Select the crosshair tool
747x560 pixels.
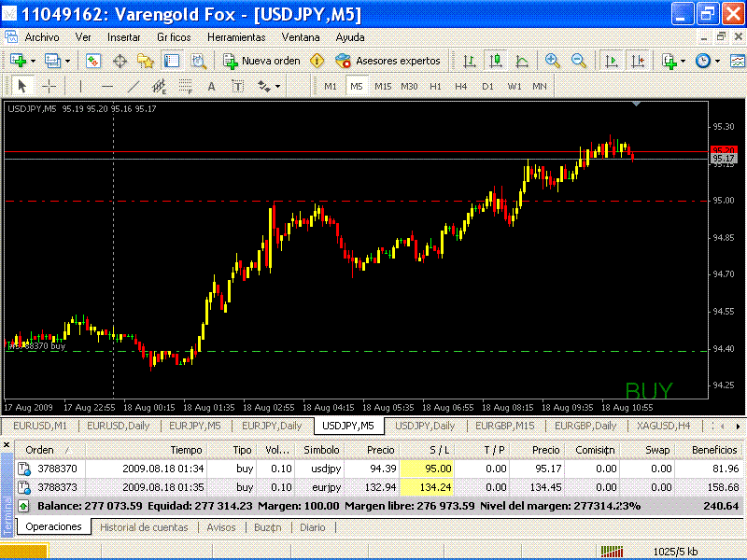(x=49, y=86)
